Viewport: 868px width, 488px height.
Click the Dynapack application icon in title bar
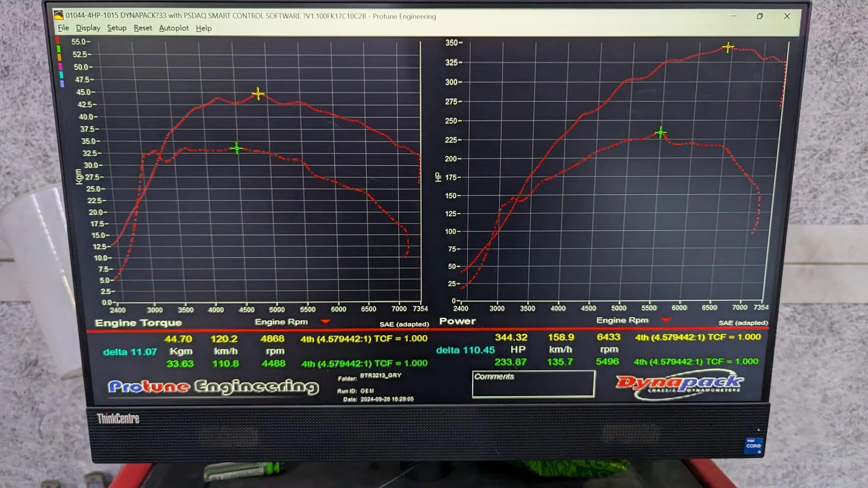click(58, 15)
